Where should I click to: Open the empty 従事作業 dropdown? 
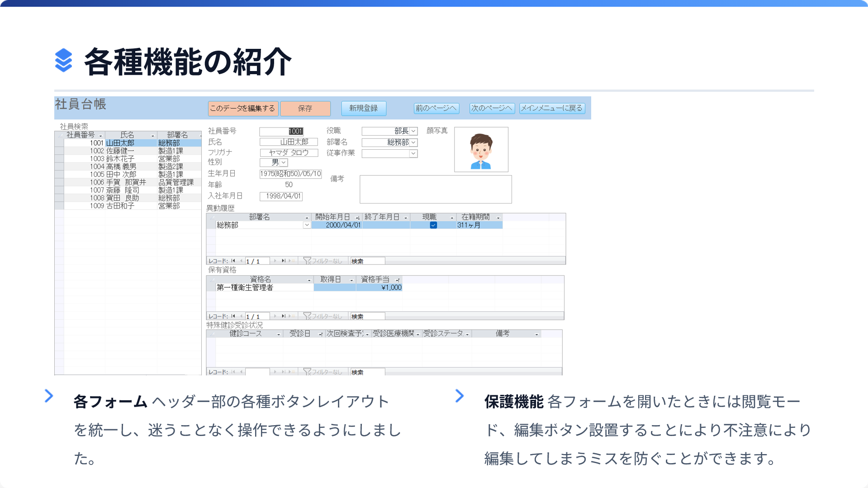(x=413, y=154)
